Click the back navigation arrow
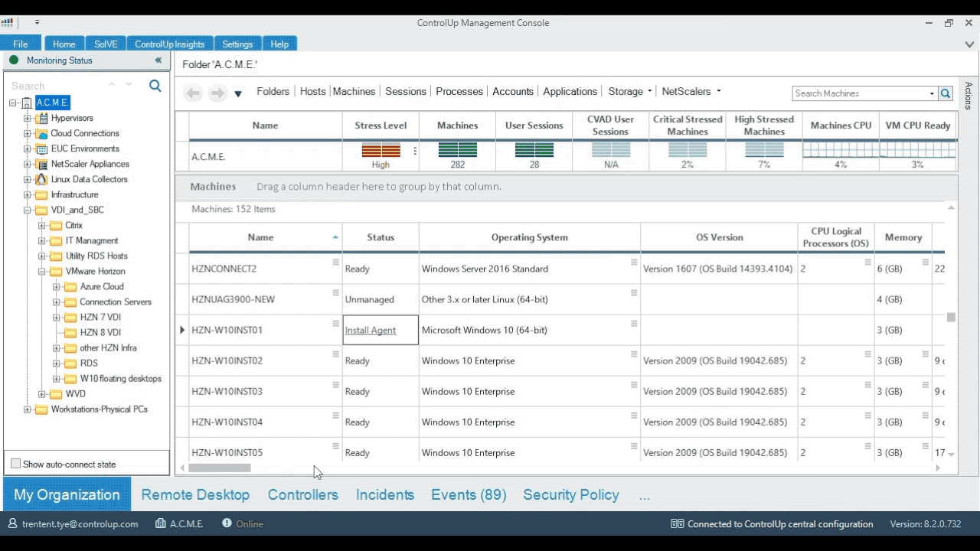 [193, 93]
